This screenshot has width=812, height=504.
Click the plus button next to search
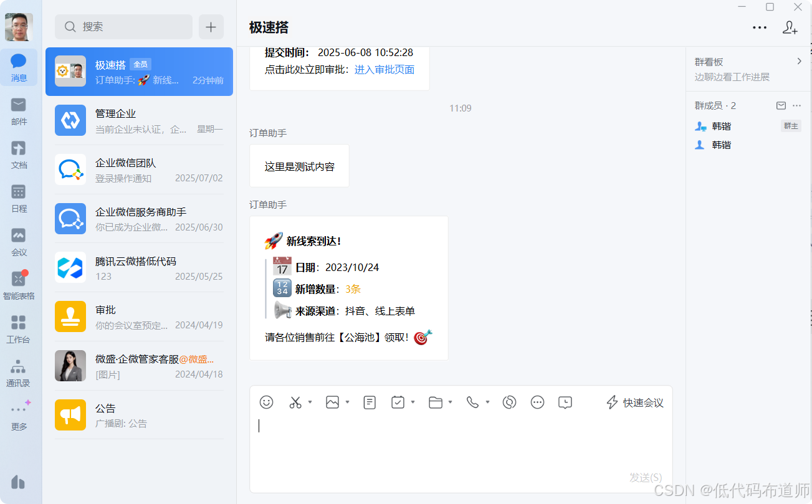pos(211,27)
